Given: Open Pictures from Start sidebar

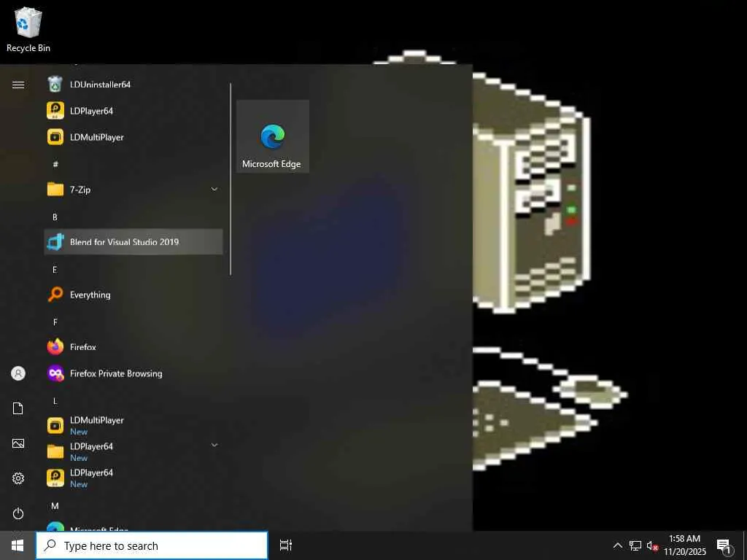Looking at the screenshot, I should (x=18, y=444).
